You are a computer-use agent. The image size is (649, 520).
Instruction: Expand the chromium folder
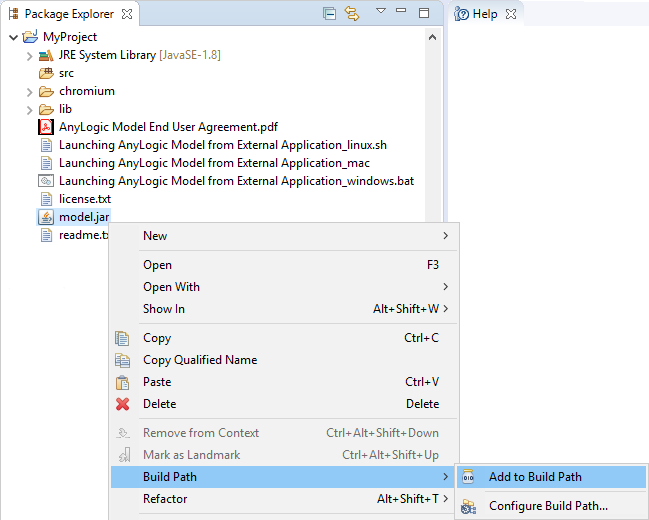pyautogui.click(x=30, y=91)
